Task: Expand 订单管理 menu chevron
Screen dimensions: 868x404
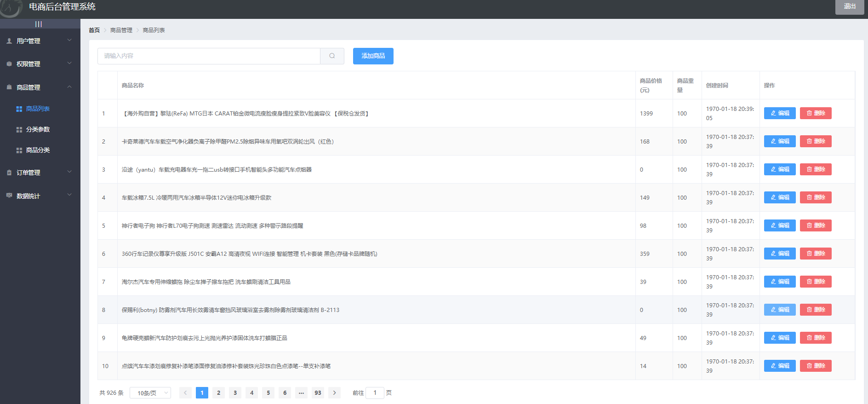Action: 69,172
